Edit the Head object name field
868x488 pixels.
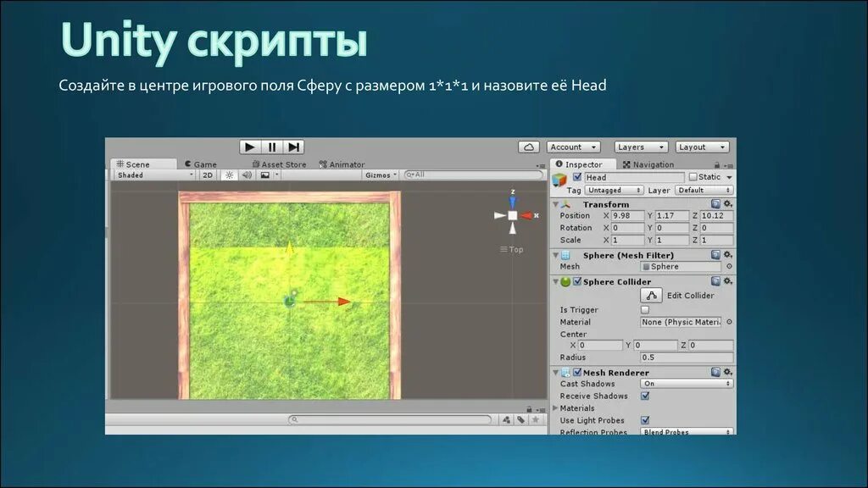coord(634,177)
